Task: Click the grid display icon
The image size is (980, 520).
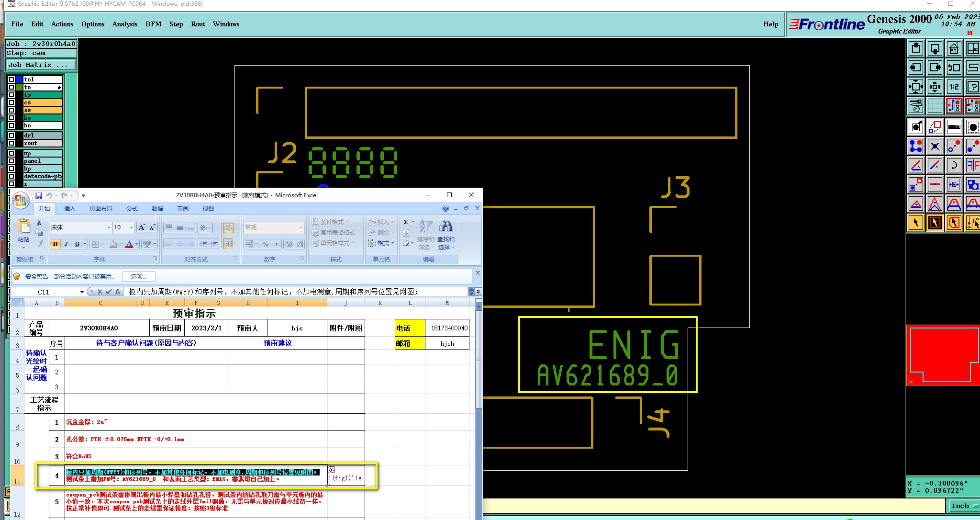Action: click(935, 106)
